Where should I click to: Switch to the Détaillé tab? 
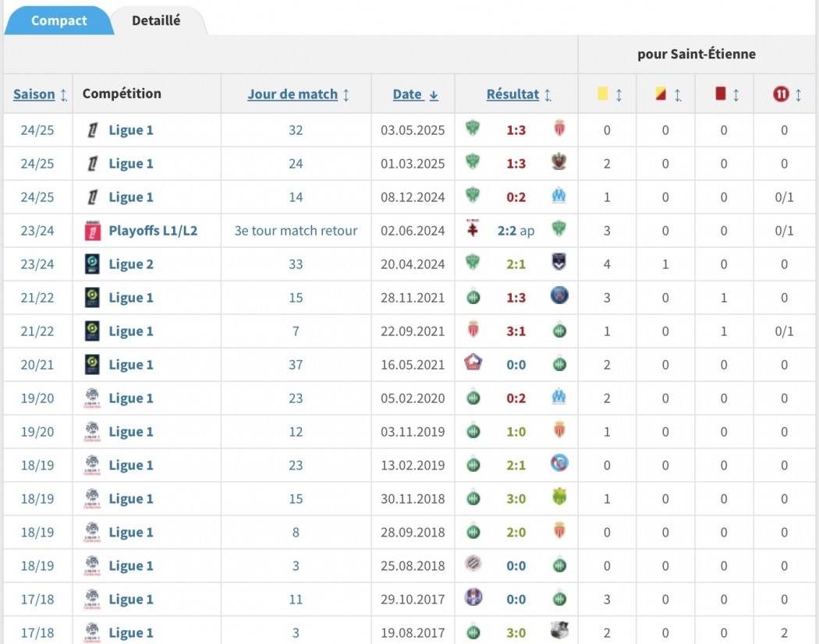156,21
